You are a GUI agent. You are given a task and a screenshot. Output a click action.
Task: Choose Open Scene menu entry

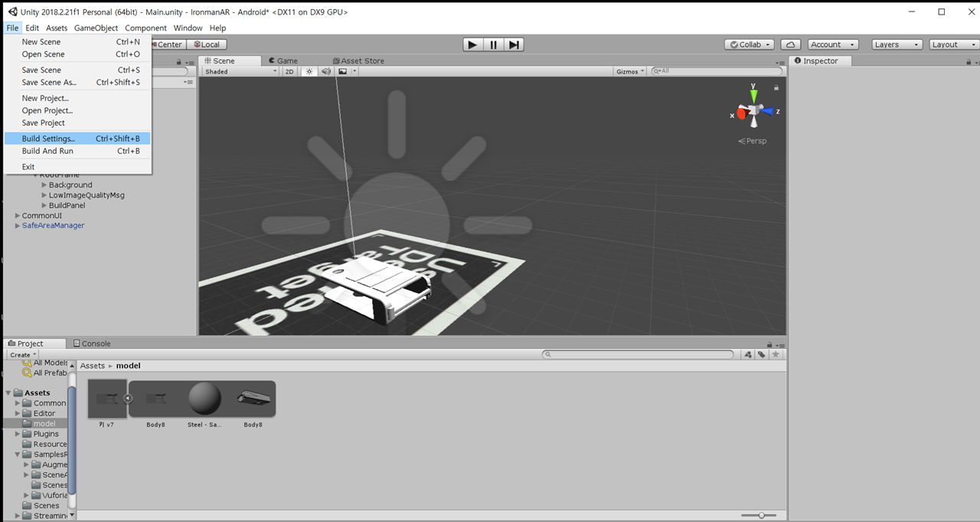77,54
